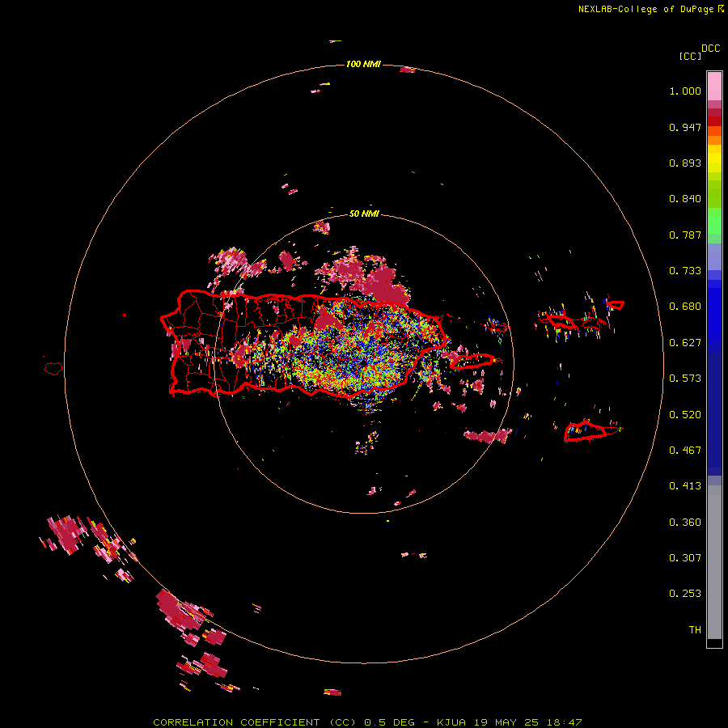Click the pink top segment of color bar
The height and width of the screenshot is (728, 728).
714,86
